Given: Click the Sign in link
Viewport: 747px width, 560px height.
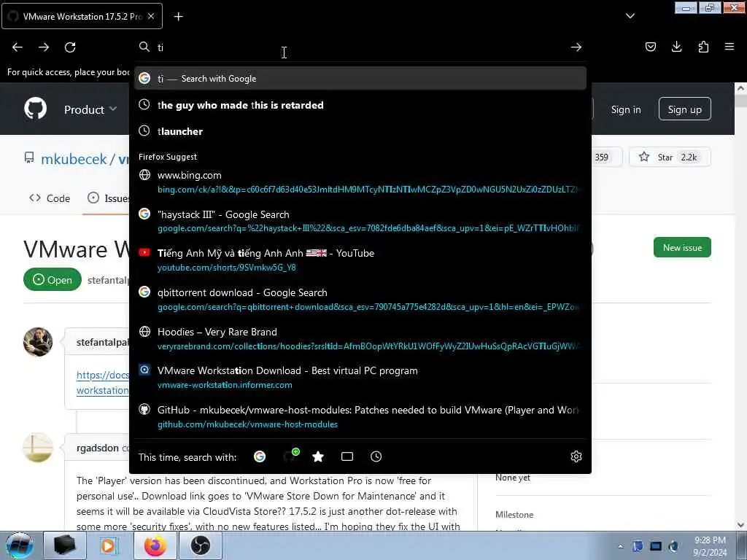Looking at the screenshot, I should (x=625, y=109).
